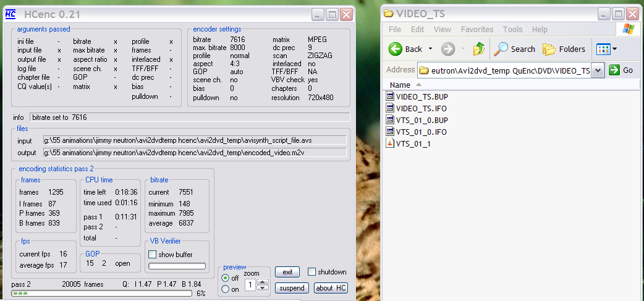
Task: Open the Search magnifier in Explorer toolbar
Action: coord(501,49)
